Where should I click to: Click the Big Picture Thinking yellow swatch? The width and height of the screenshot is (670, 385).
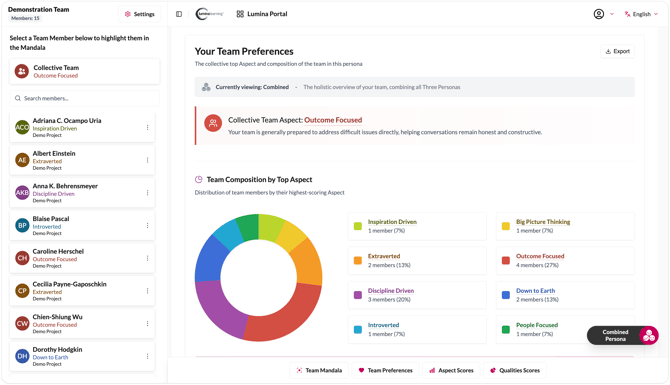coord(505,226)
